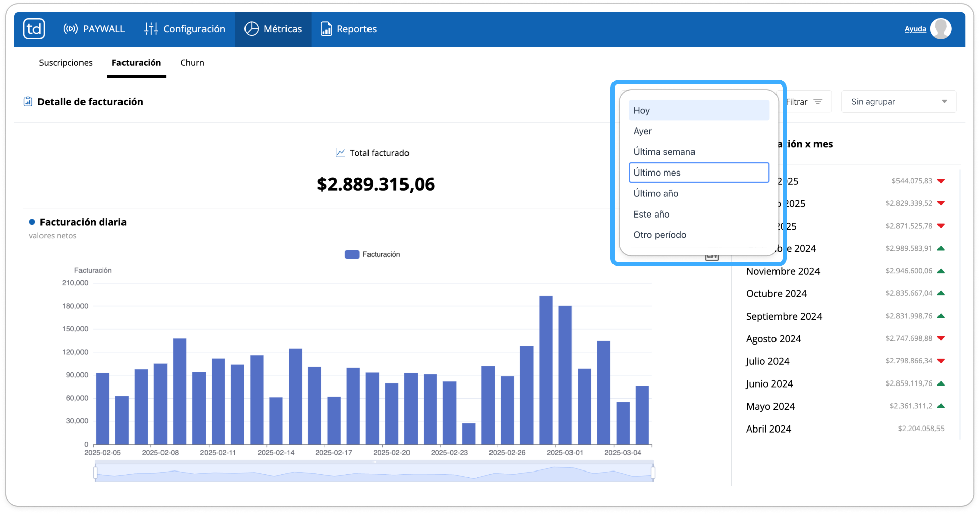The height and width of the screenshot is (514, 980).
Task: Click the Métricas pie chart icon
Action: coord(252,29)
